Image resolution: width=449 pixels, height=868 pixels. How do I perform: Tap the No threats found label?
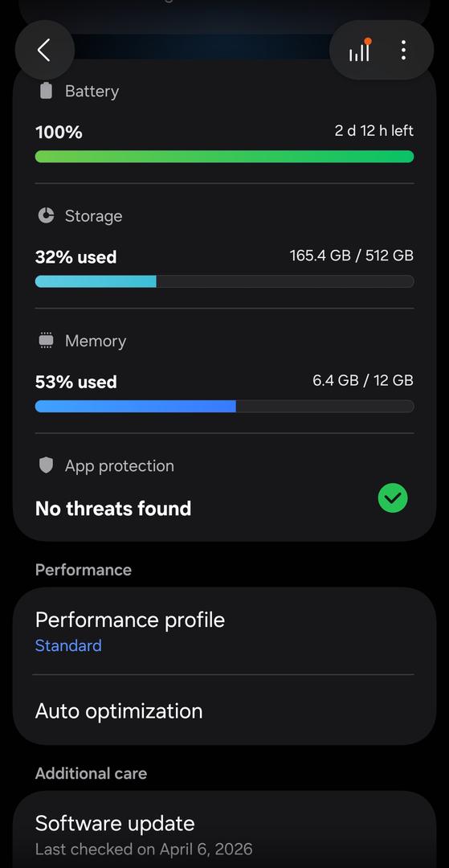click(x=113, y=508)
